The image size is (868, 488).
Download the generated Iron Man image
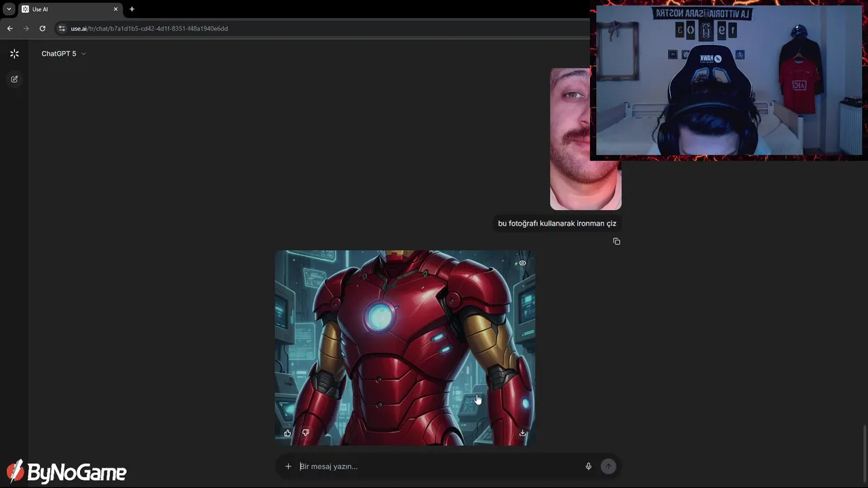(522, 432)
